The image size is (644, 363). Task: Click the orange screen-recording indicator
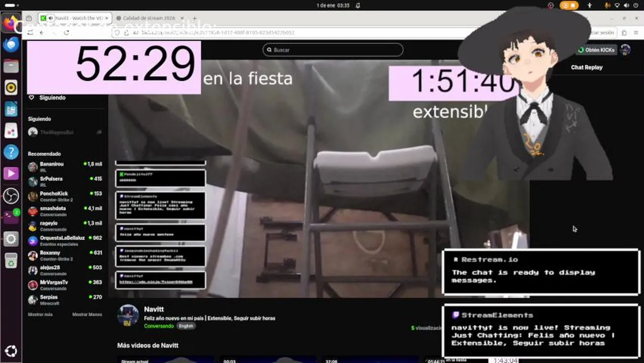pos(570,6)
